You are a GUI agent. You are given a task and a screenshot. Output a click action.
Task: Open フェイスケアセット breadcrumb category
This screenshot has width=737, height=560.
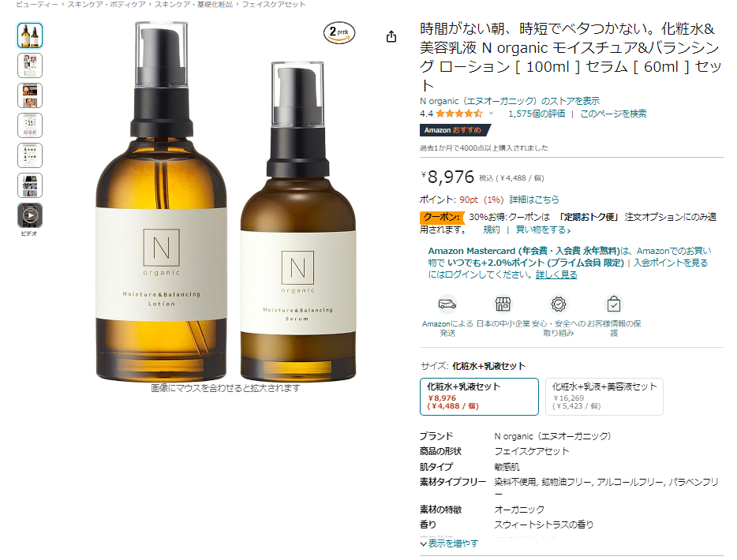[274, 4]
